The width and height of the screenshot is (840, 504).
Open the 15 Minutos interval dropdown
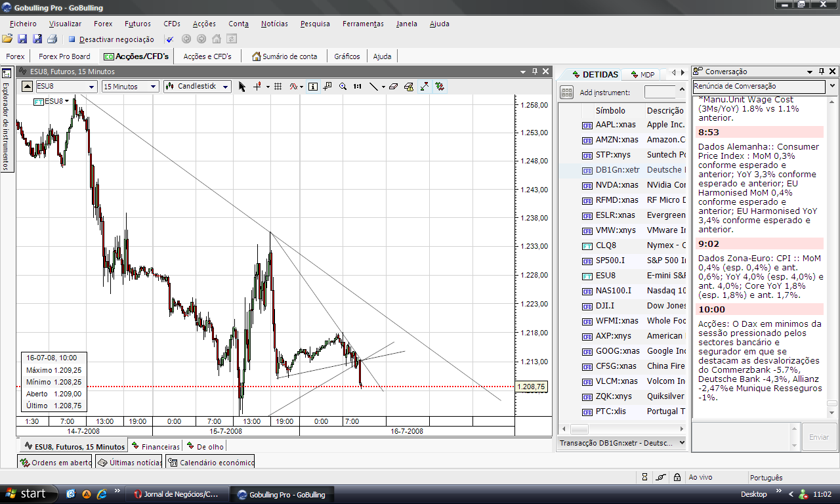pos(131,86)
